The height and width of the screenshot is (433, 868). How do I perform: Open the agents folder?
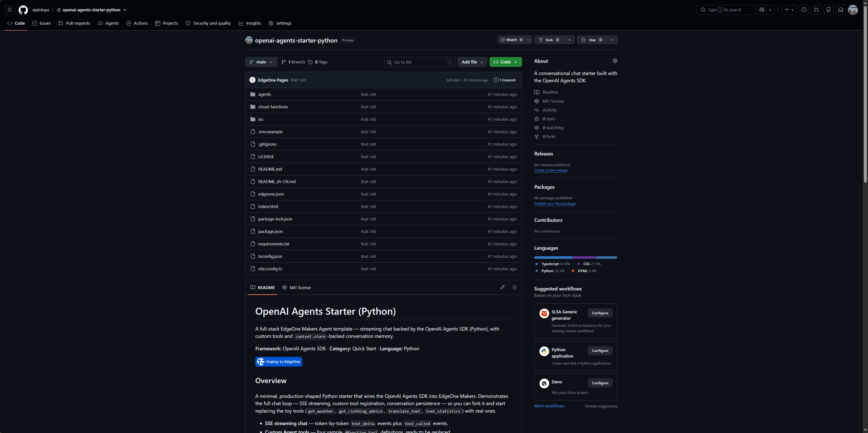click(265, 94)
